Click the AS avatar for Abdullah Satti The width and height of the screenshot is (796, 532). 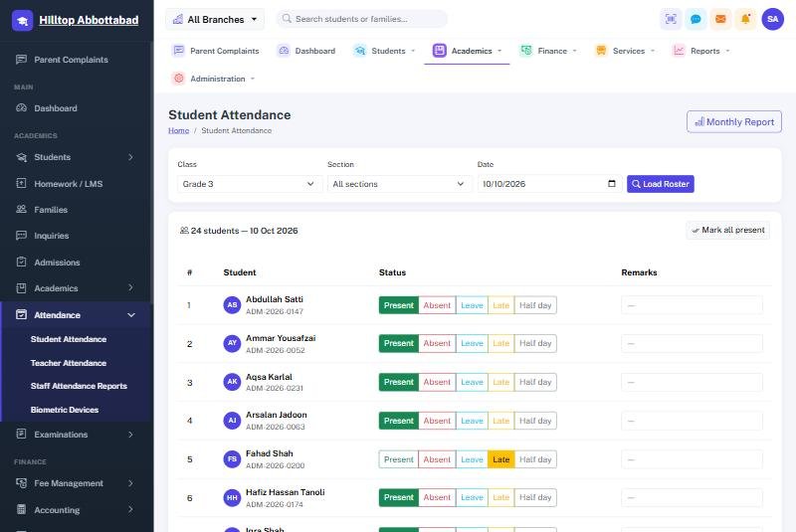232,305
